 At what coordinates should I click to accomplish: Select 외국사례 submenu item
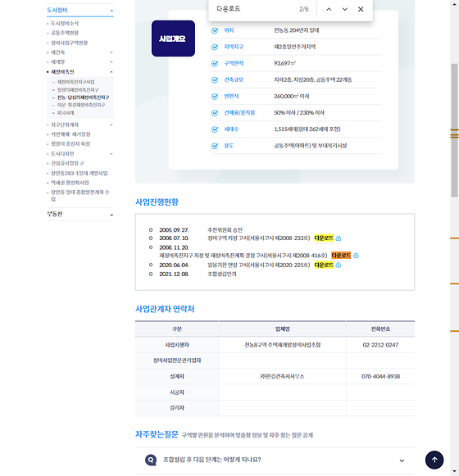pos(66,113)
